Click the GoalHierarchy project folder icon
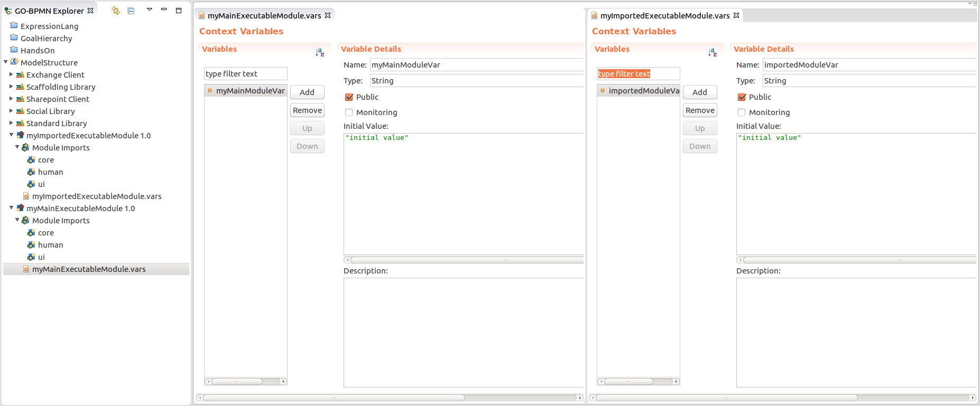980x406 pixels. point(14,37)
